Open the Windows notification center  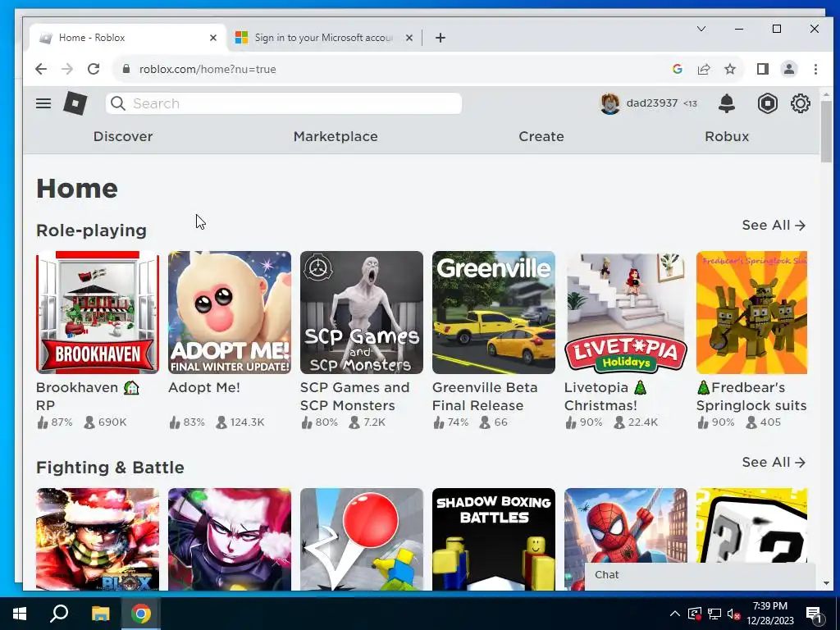(815, 614)
